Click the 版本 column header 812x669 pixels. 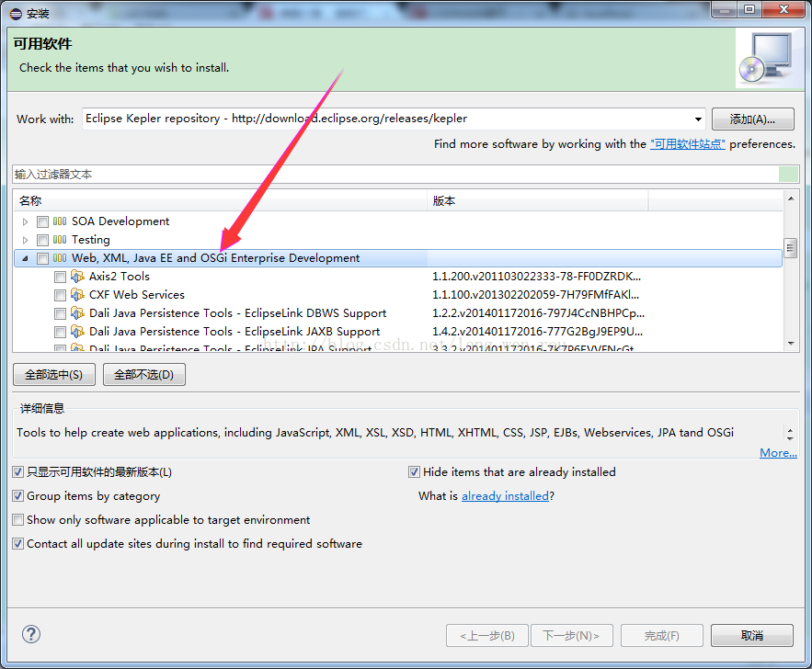click(x=538, y=200)
